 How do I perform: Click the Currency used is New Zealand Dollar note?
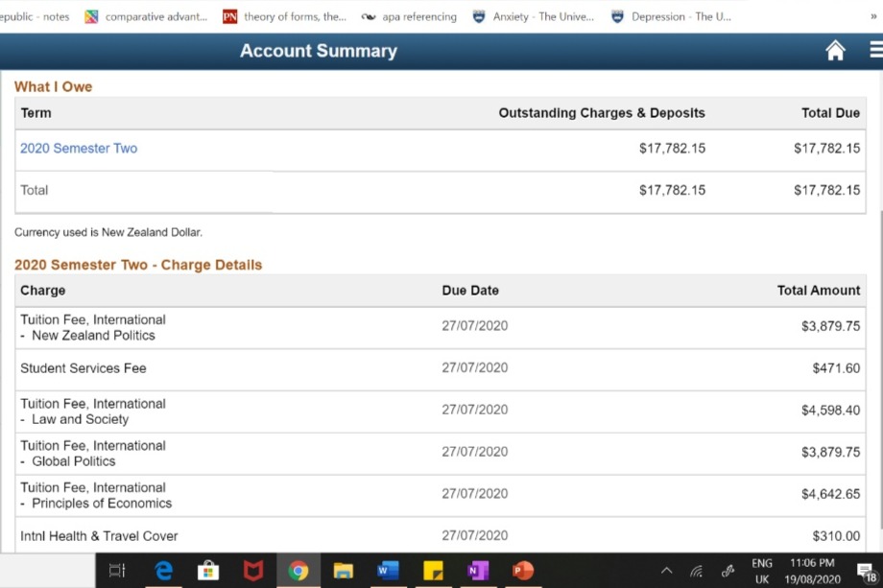tap(108, 232)
